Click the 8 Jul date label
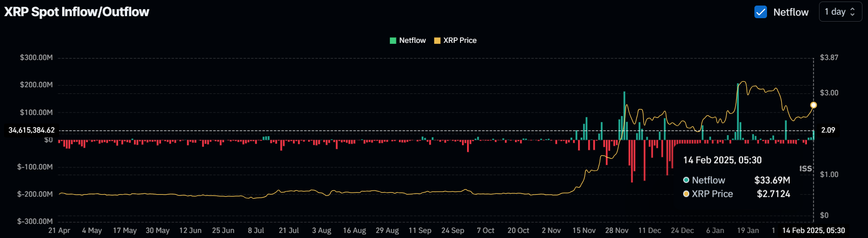 coord(256,230)
